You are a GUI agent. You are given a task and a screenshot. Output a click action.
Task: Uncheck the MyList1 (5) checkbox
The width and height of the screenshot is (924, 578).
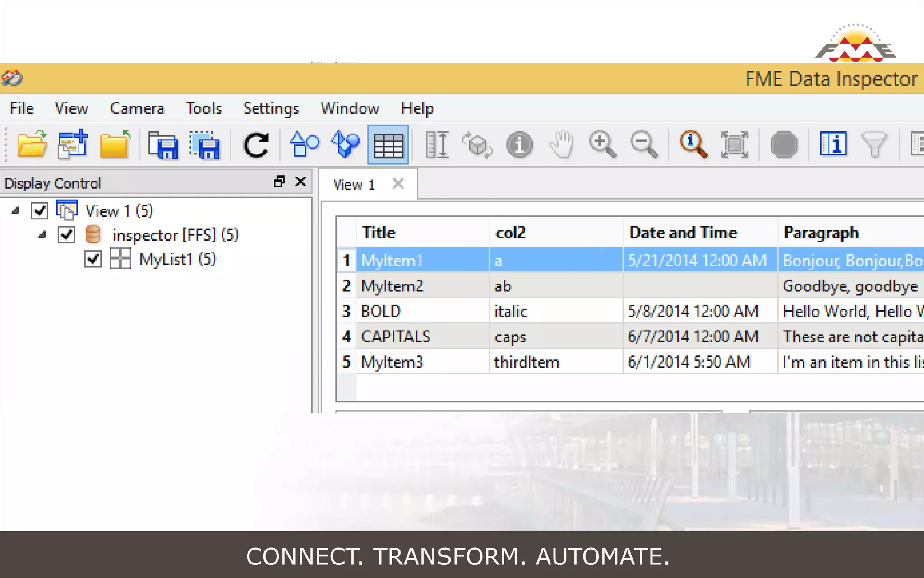pos(93,259)
